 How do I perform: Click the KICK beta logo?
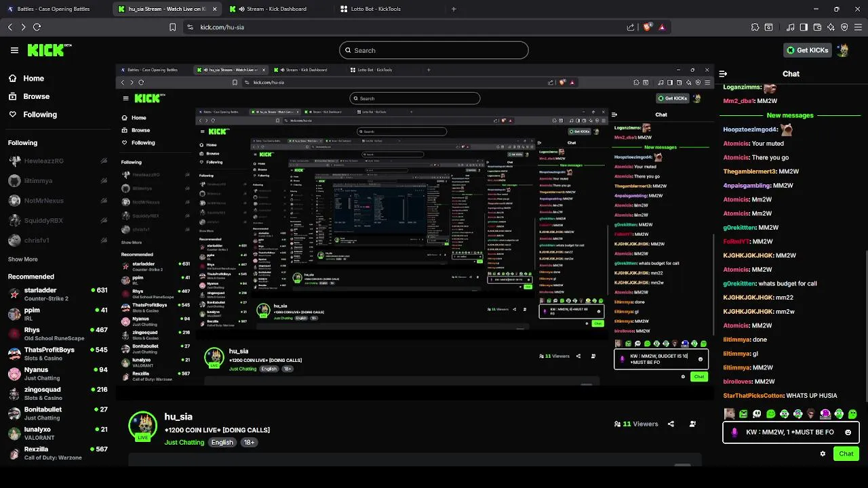(49, 50)
